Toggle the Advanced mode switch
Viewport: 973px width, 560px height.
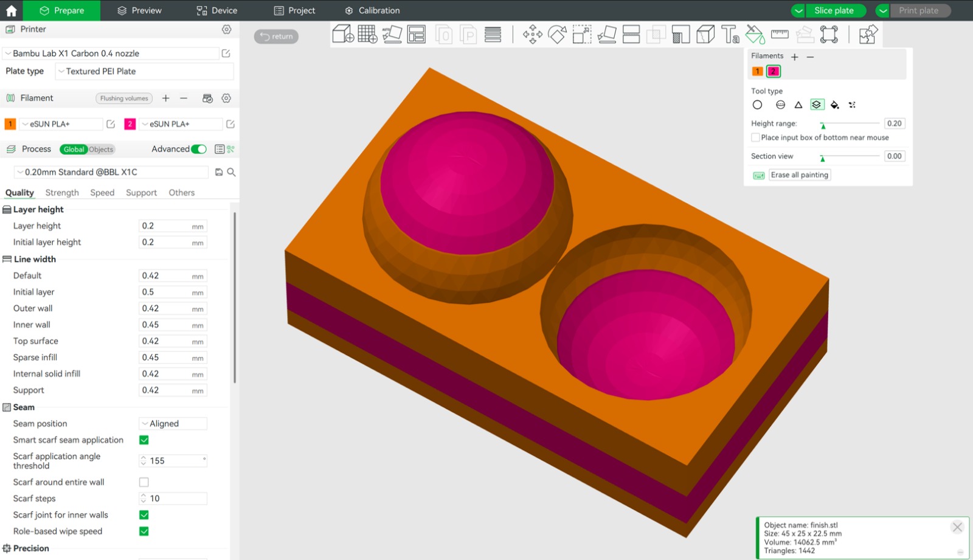(x=199, y=149)
